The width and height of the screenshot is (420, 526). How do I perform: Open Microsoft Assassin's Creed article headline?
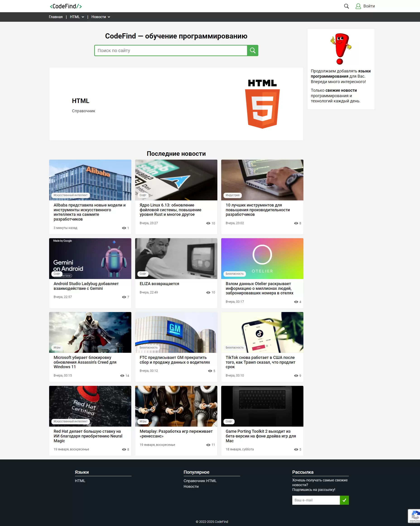point(85,362)
